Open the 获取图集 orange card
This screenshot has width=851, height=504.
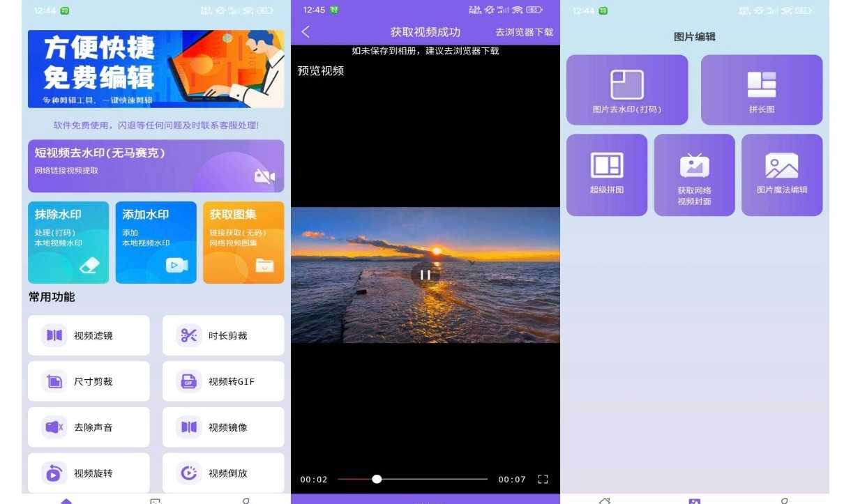243,243
